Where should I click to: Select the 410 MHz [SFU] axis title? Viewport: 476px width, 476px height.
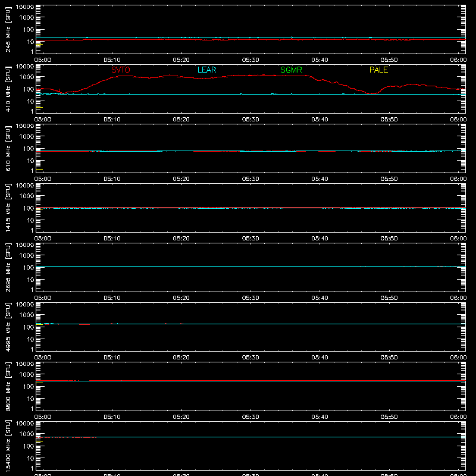pos(8,89)
